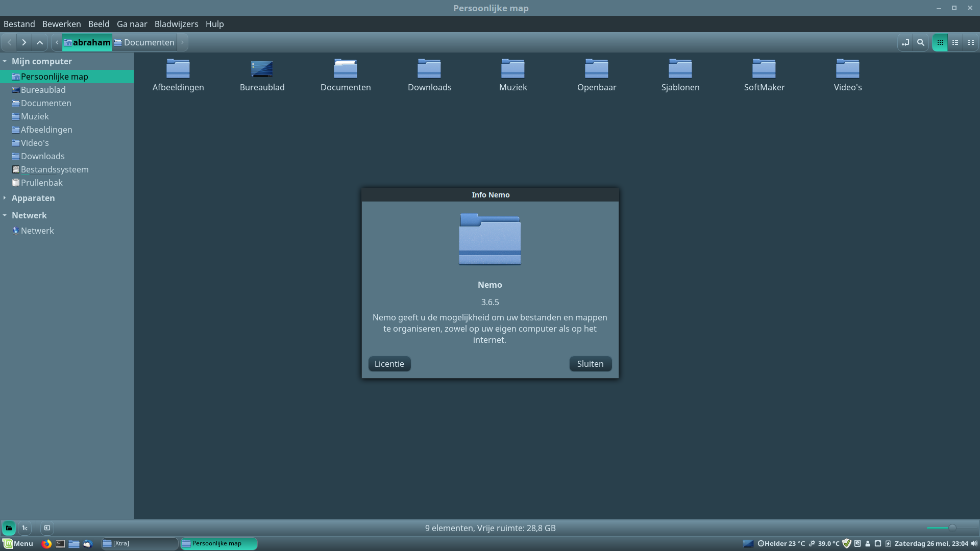Select Bestandssysteem in the sidebar
Screen dimensions: 980x551
67,169
